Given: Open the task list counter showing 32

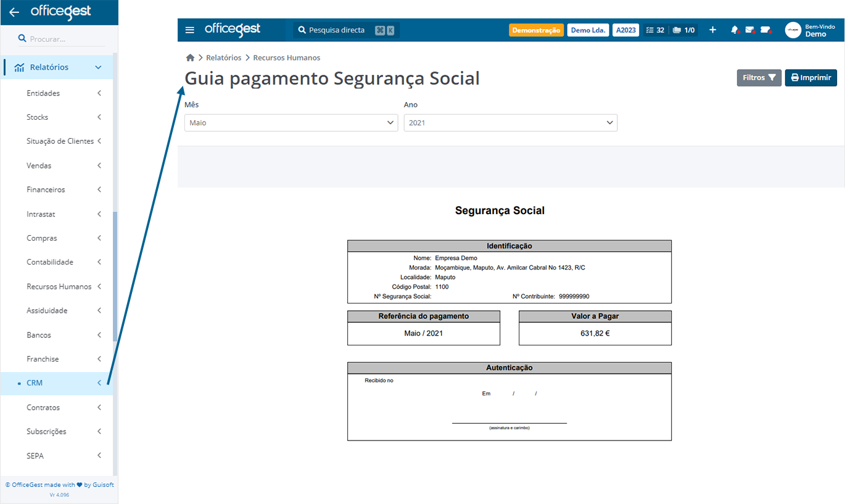Looking at the screenshot, I should click(x=655, y=30).
